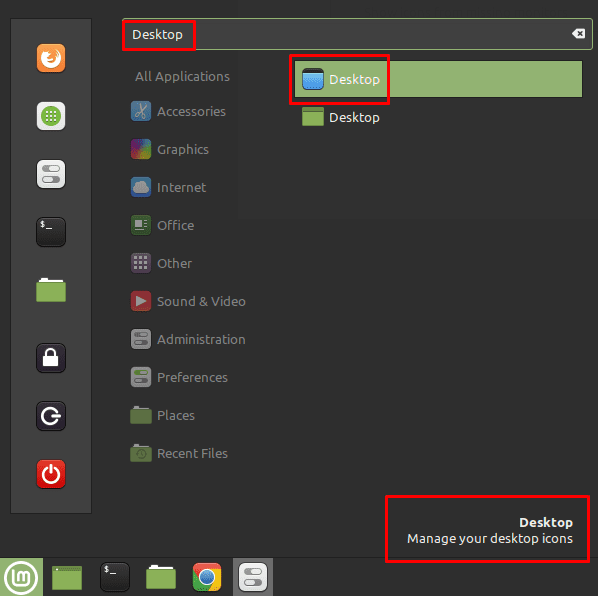Viewport: 598px width, 596px height.
Task: Lock the screen with padlock icon
Action: (51, 358)
